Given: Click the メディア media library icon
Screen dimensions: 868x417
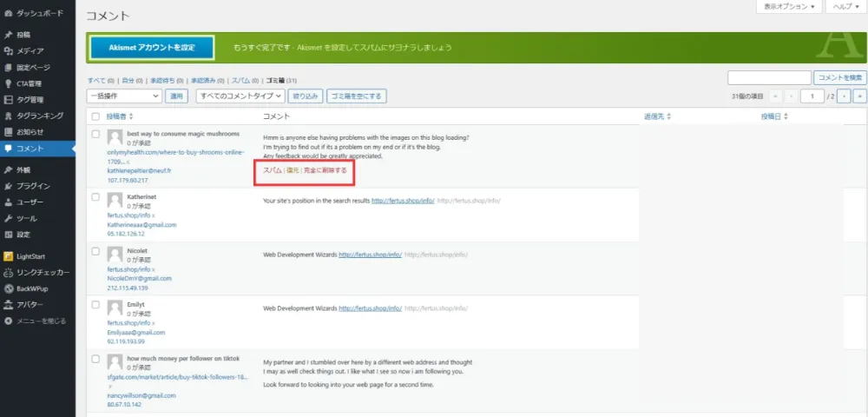Looking at the screenshot, I should click(9, 51).
